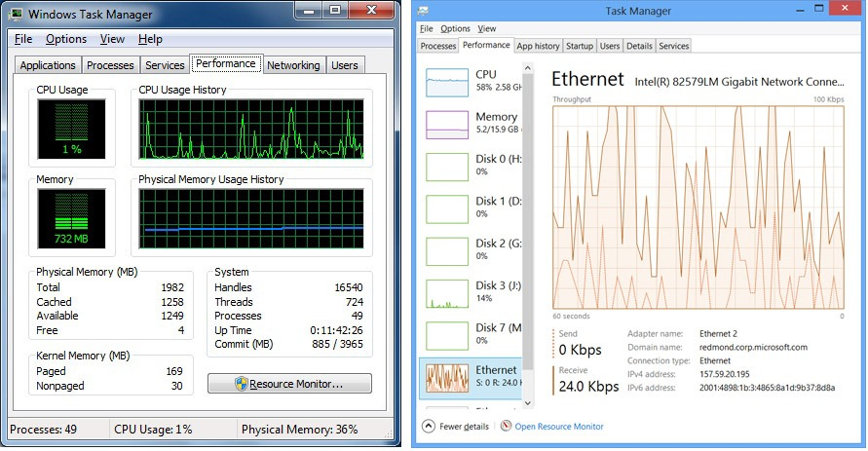Select Disk 3 thumbnail in sidebar
Screen dimensions: 868x451
(448, 292)
